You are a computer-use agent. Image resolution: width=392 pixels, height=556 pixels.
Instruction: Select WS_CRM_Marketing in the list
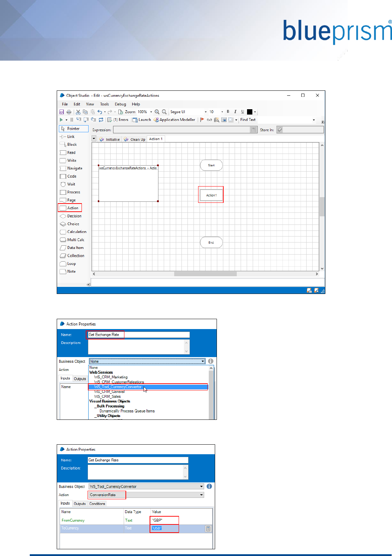(x=111, y=377)
